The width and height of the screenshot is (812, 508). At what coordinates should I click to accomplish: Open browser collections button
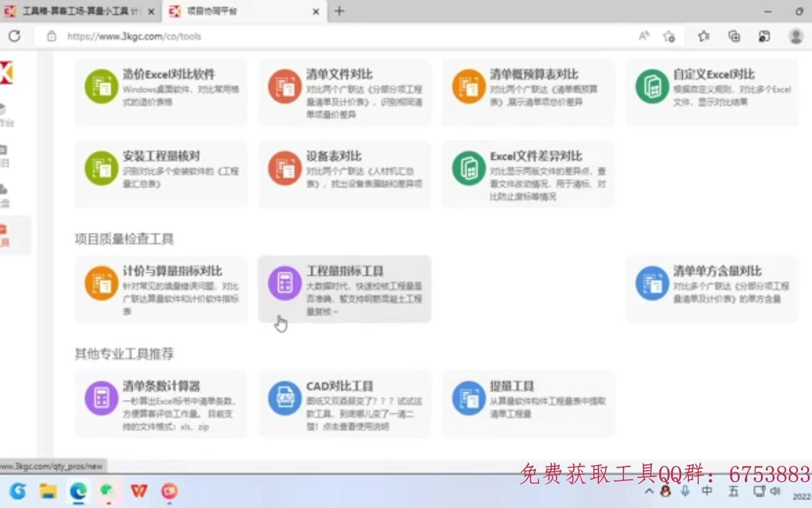tap(734, 36)
